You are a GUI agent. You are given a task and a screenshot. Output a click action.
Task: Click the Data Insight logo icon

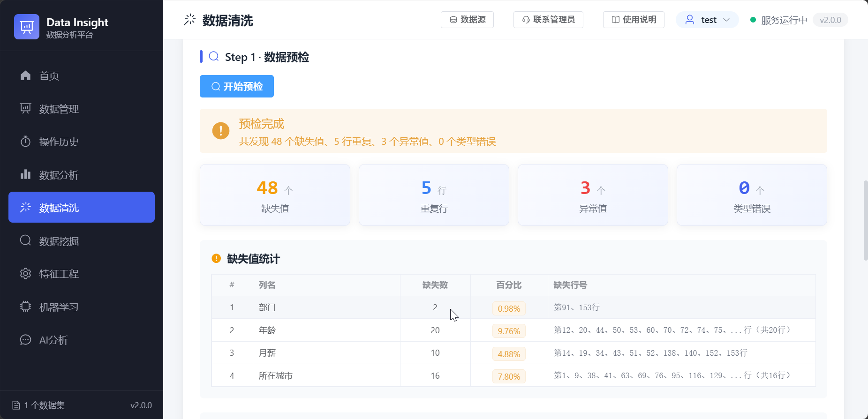coord(27,27)
